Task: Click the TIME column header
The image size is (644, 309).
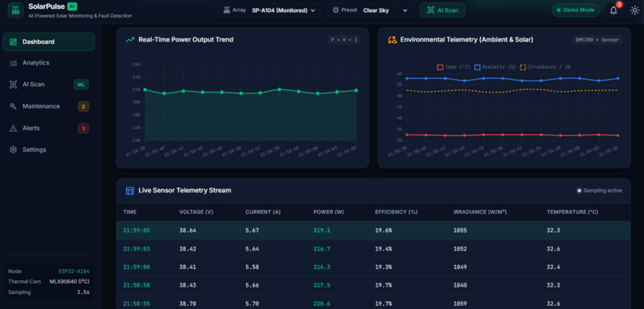Action: point(129,212)
